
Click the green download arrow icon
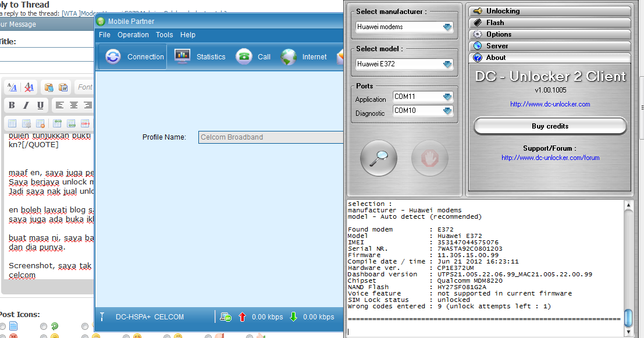(293, 316)
